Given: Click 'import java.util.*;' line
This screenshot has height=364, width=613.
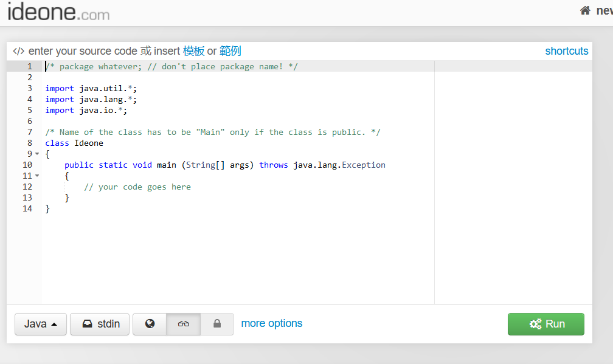Looking at the screenshot, I should 91,88.
